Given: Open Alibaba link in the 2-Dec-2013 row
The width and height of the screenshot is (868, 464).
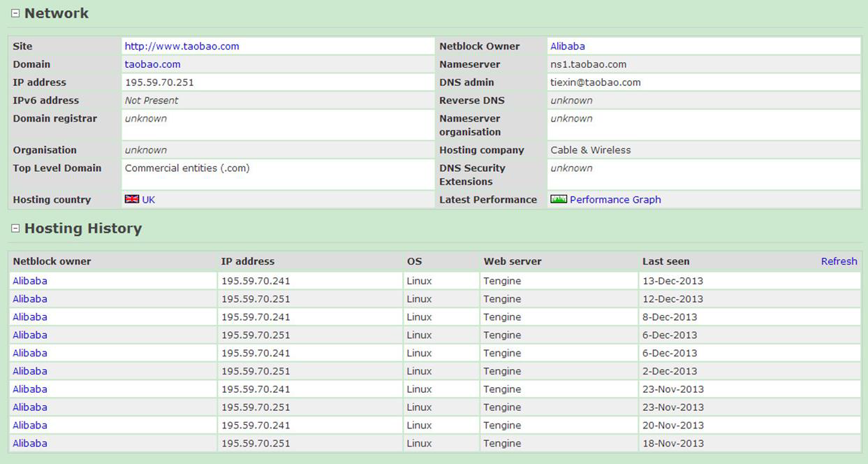Looking at the screenshot, I should (30, 371).
